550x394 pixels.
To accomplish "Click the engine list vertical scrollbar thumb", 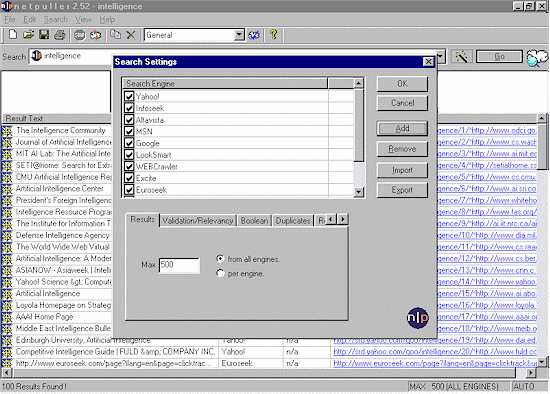I will (358, 125).
